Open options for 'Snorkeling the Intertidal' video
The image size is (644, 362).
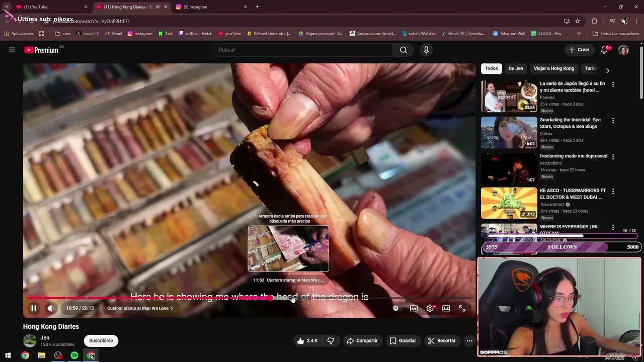[613, 121]
